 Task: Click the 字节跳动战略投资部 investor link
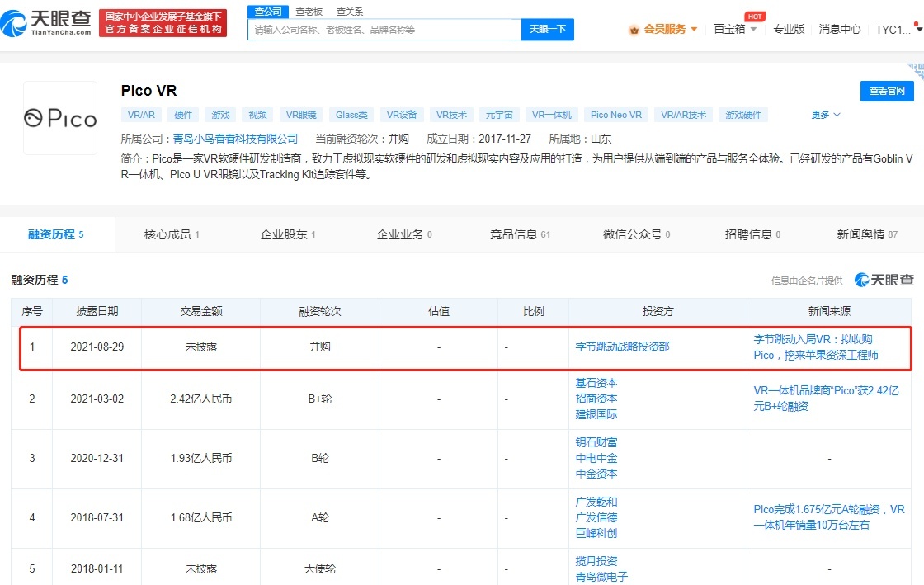click(x=622, y=347)
